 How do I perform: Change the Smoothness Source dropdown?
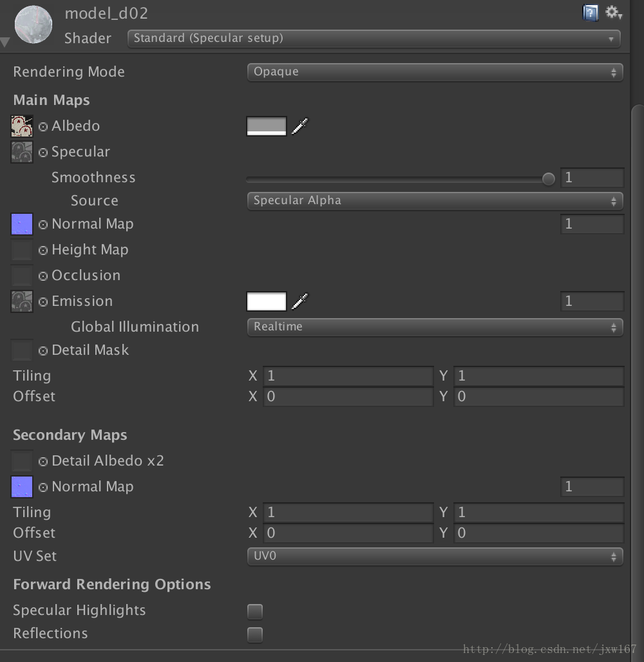[x=435, y=201]
